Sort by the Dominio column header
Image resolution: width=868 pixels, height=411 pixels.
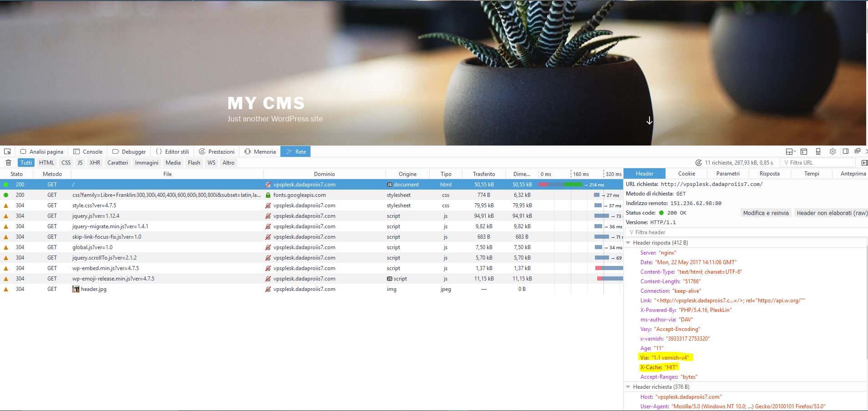click(x=324, y=174)
